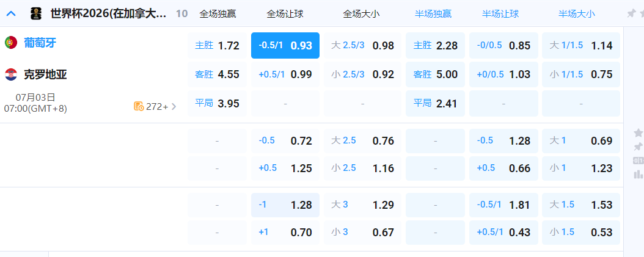Click the 07月03日 match date
Image resolution: width=644 pixels, height=257 pixels.
[35, 97]
